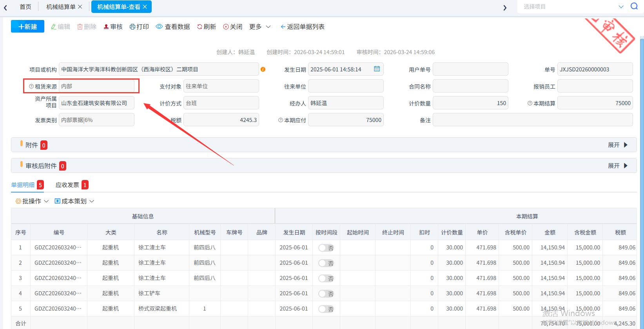The image size is (644, 329).
Task: Open the 成本策划 dropdown
Action: [x=74, y=201]
